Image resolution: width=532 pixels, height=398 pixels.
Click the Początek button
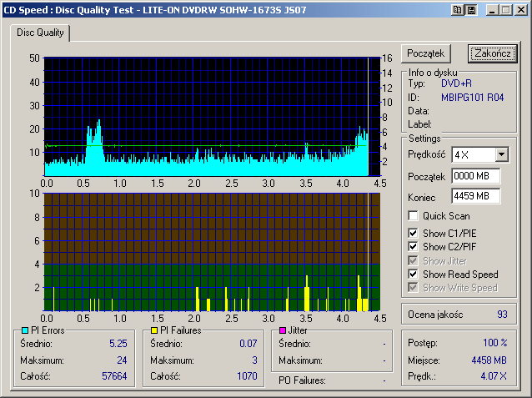tap(426, 53)
